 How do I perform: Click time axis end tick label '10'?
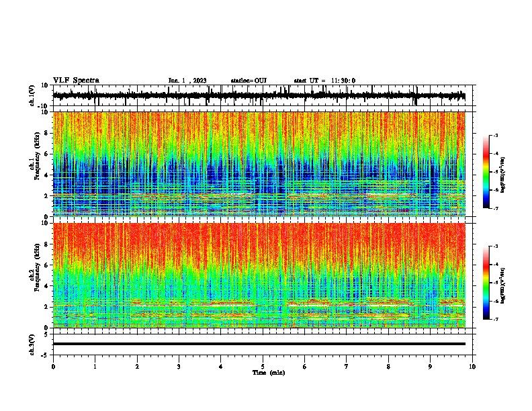pos(472,367)
